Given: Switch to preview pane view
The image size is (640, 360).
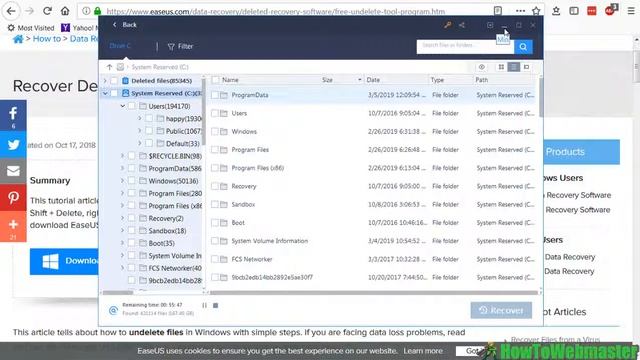Looking at the screenshot, I should click(527, 67).
